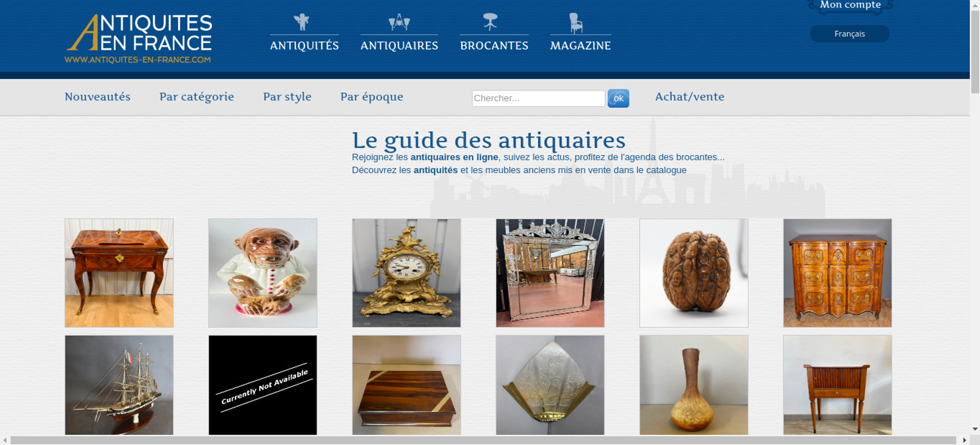Click the horizontal scrollbar right arrow
Viewport: 980px width, 445px height.
coord(964,440)
